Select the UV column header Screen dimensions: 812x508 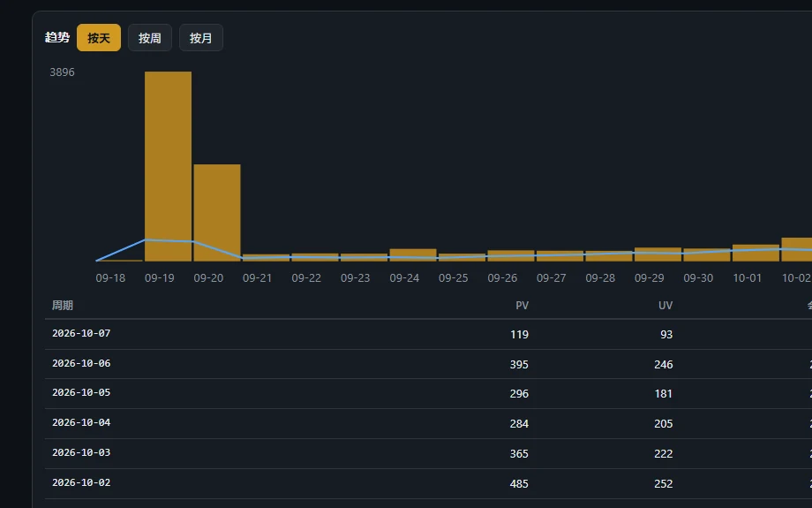tap(665, 306)
